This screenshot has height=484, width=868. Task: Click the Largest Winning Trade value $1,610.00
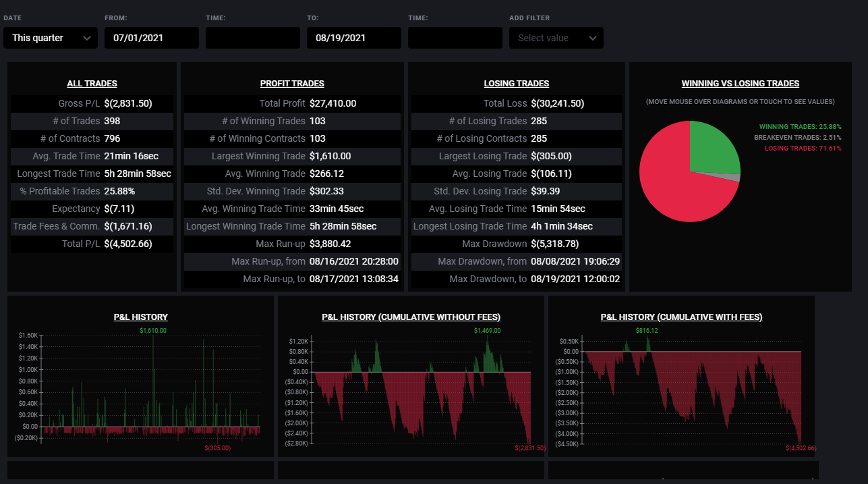coord(330,156)
